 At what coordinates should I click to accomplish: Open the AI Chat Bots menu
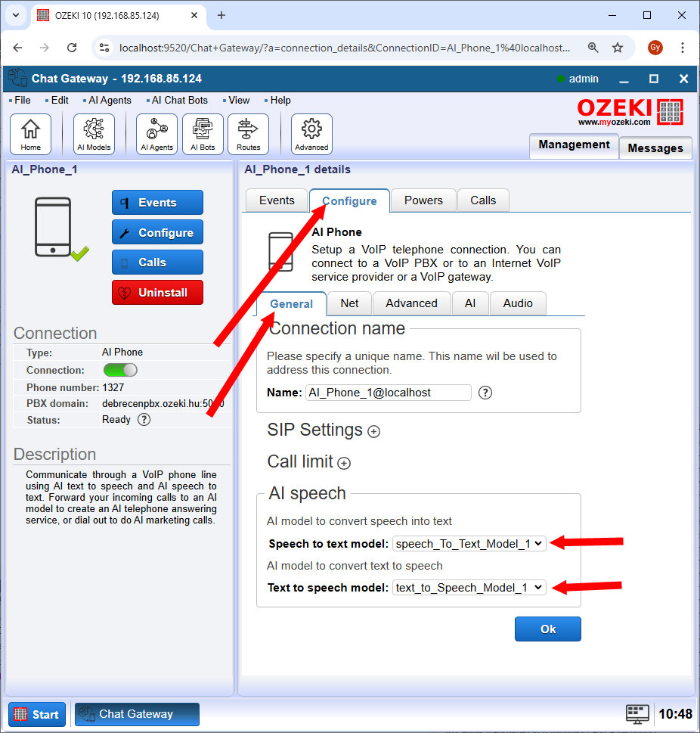179,101
